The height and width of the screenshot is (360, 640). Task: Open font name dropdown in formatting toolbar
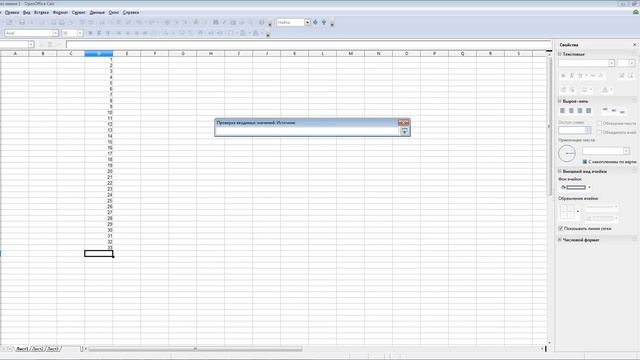pos(55,33)
